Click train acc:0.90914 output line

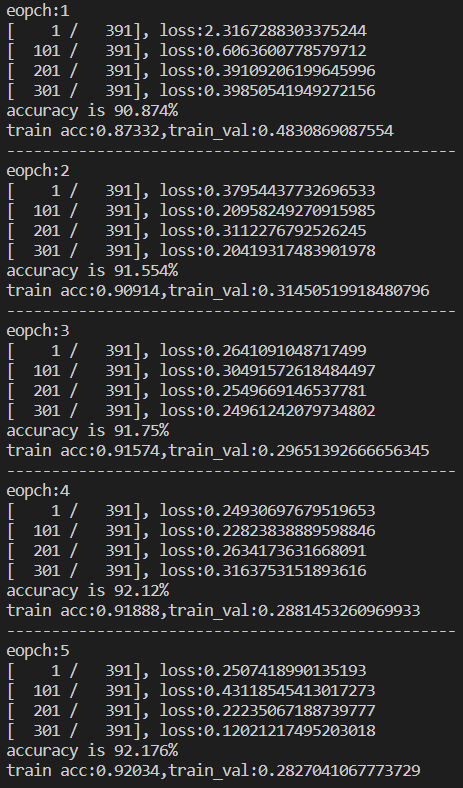(218, 290)
